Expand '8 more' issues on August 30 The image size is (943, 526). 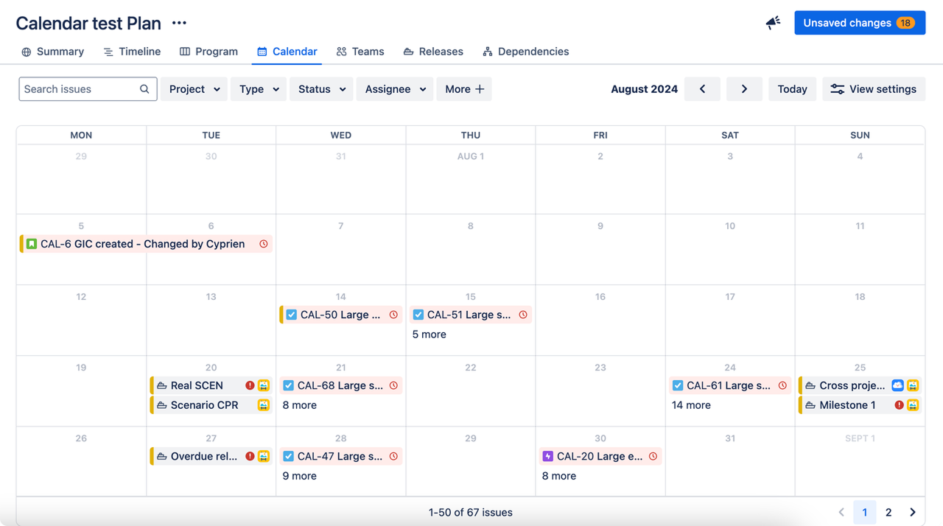point(559,476)
